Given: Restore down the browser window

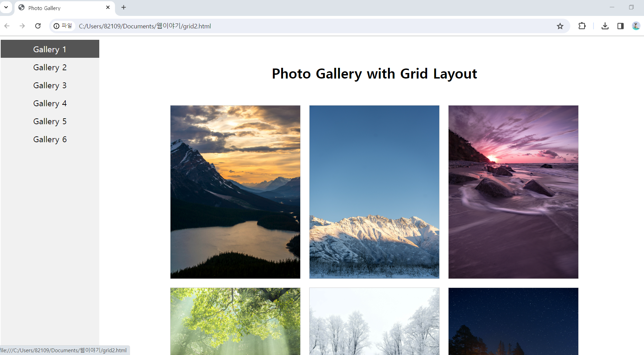Looking at the screenshot, I should [x=631, y=7].
